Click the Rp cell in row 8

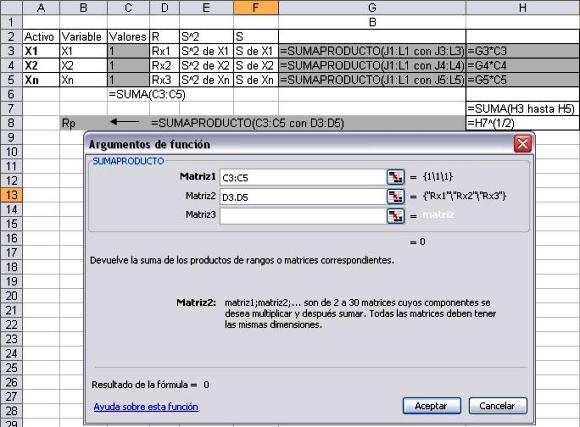83,123
